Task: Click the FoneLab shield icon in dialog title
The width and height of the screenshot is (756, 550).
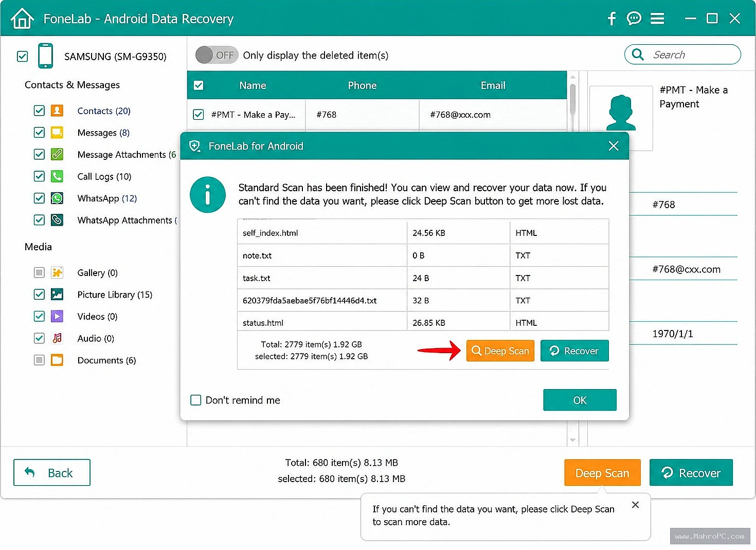Action: [194, 146]
